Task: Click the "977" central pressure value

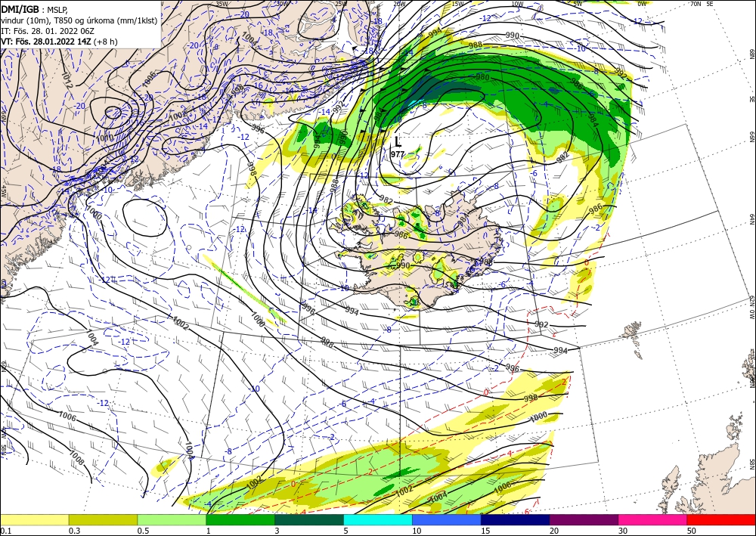Action: click(398, 154)
